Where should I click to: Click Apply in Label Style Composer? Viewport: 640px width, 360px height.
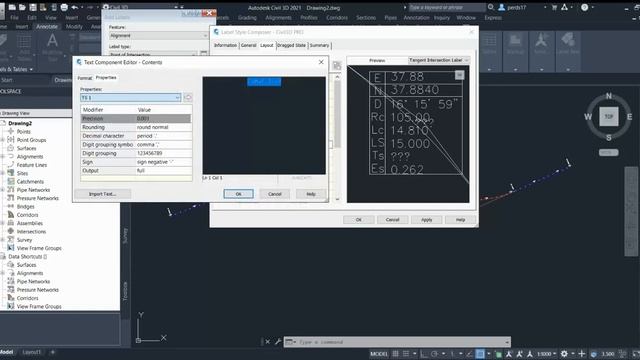pyautogui.click(x=427, y=220)
